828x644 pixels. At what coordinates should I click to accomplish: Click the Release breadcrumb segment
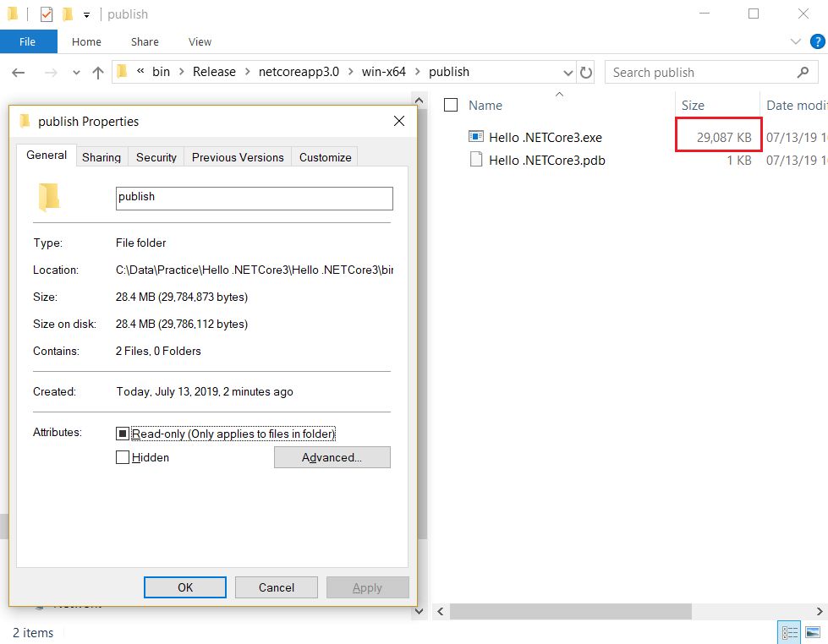pos(214,72)
